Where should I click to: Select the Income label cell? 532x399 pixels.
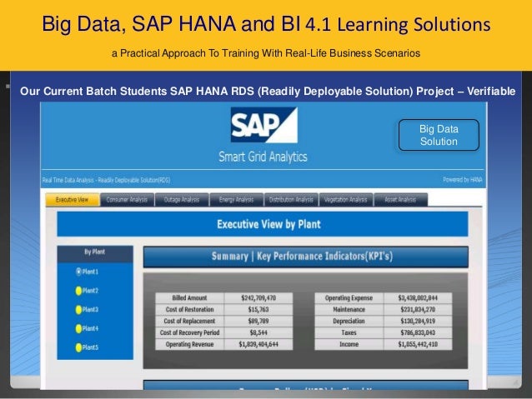click(x=349, y=344)
